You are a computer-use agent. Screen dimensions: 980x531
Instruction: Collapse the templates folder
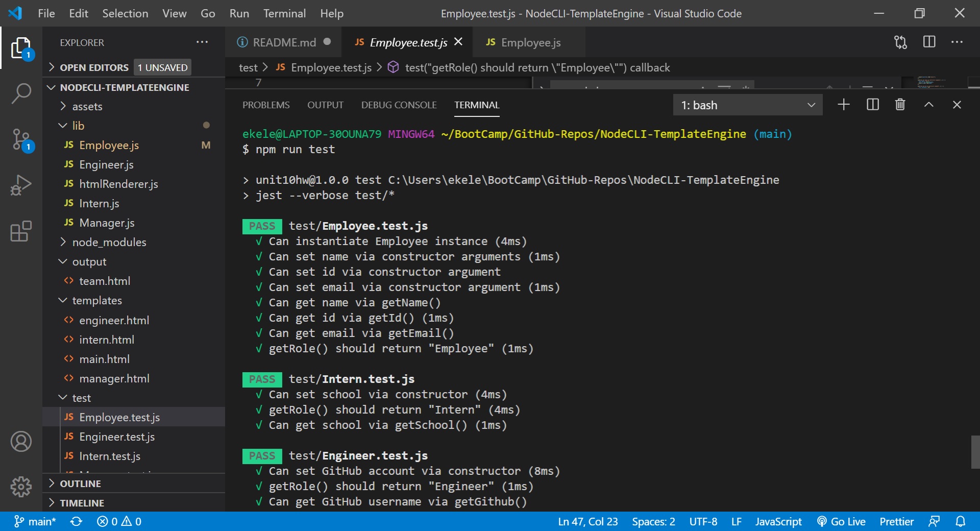pos(134,300)
